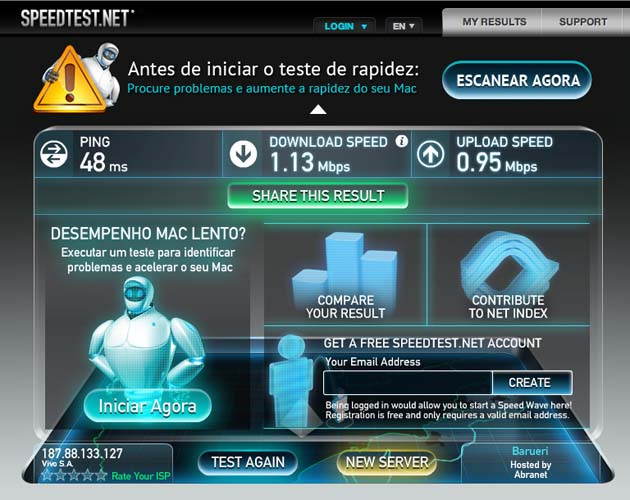
Task: Open the My Results tab
Action: click(x=494, y=22)
